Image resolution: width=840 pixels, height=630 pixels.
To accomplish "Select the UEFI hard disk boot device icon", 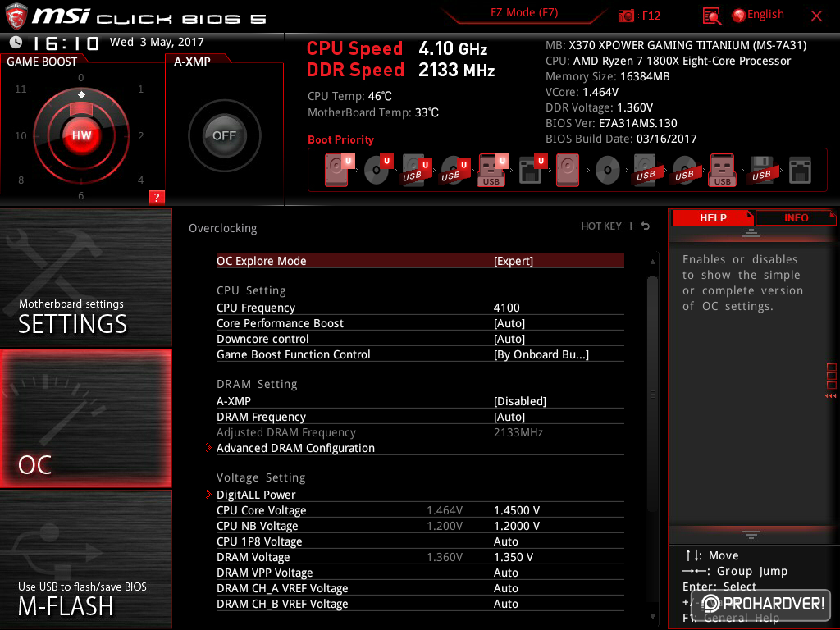I will 338,170.
